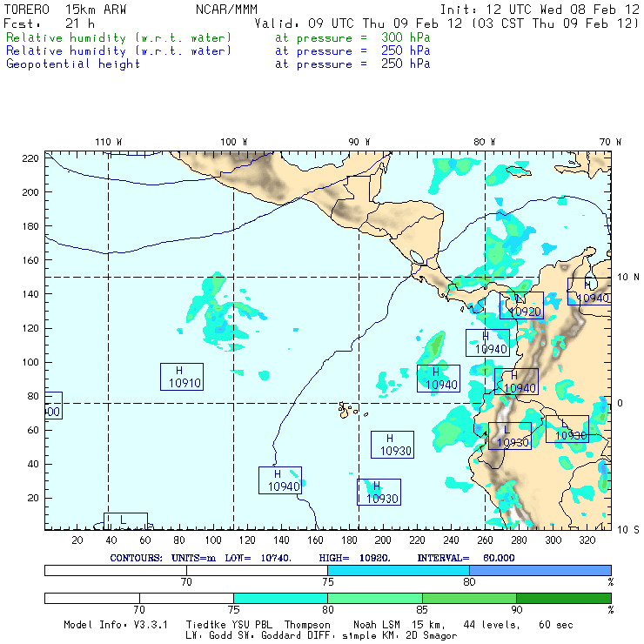Click the "10 N" latitude label
The width and height of the screenshot is (644, 644).
pos(628,278)
